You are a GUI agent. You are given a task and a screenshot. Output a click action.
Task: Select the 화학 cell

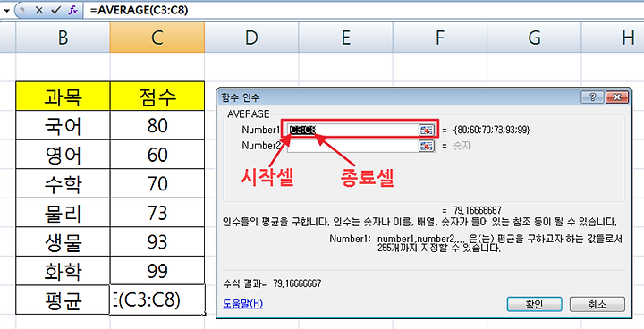click(x=63, y=271)
